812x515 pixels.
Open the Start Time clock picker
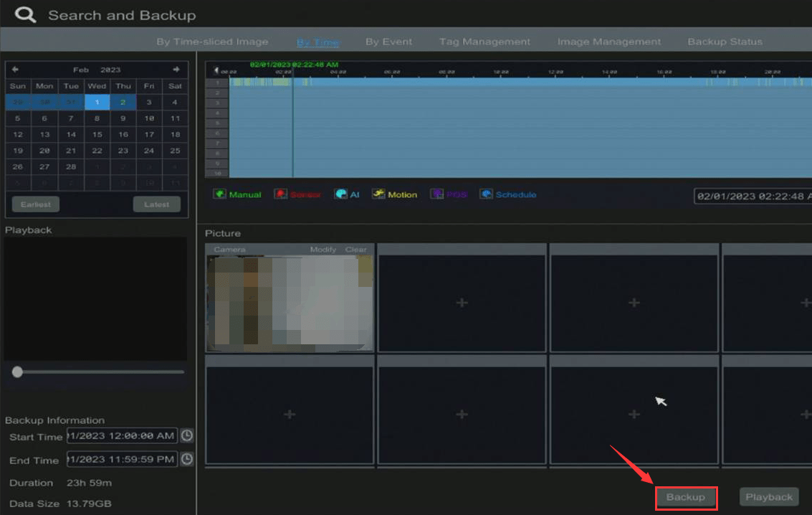point(187,436)
